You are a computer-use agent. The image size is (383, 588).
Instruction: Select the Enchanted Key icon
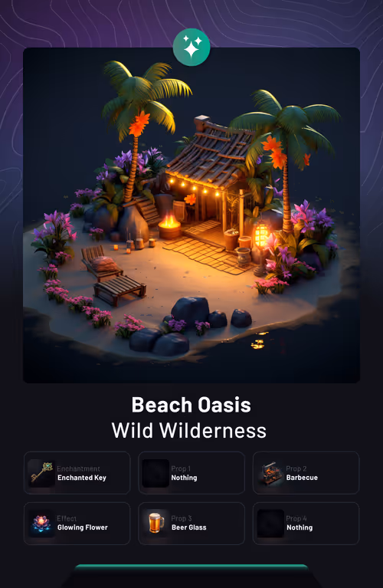click(41, 473)
